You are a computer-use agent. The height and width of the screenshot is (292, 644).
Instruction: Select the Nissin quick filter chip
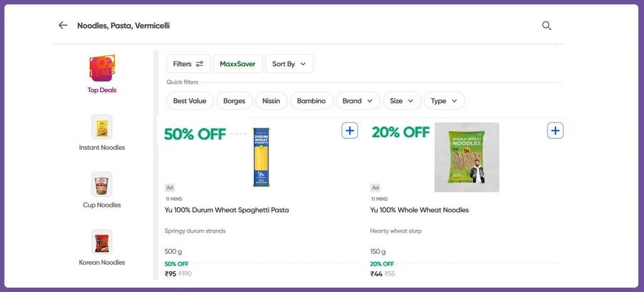pyautogui.click(x=271, y=101)
